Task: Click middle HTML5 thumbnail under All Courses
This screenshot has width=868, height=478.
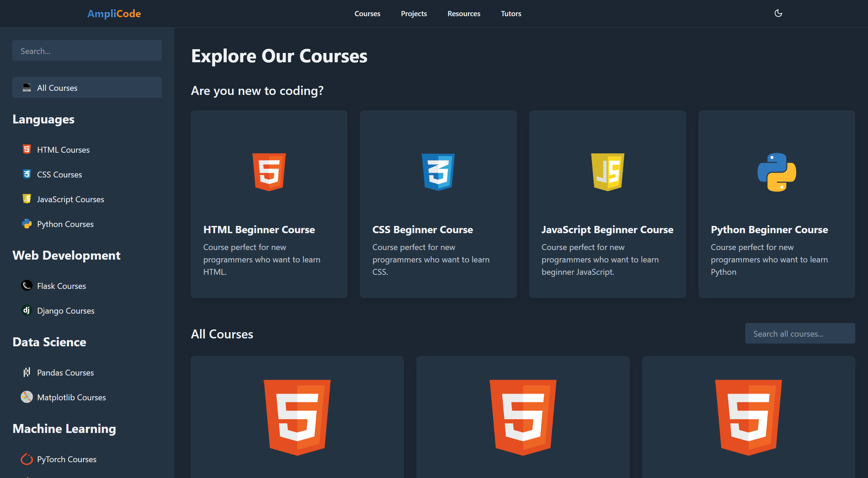Action: tap(523, 417)
